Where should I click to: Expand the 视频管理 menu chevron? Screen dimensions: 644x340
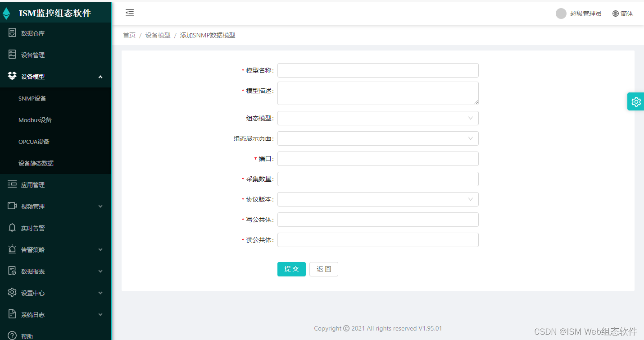click(100, 207)
